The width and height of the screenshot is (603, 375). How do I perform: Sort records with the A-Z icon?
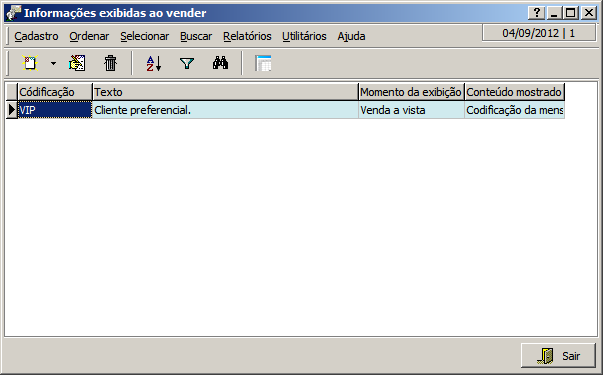[x=154, y=63]
